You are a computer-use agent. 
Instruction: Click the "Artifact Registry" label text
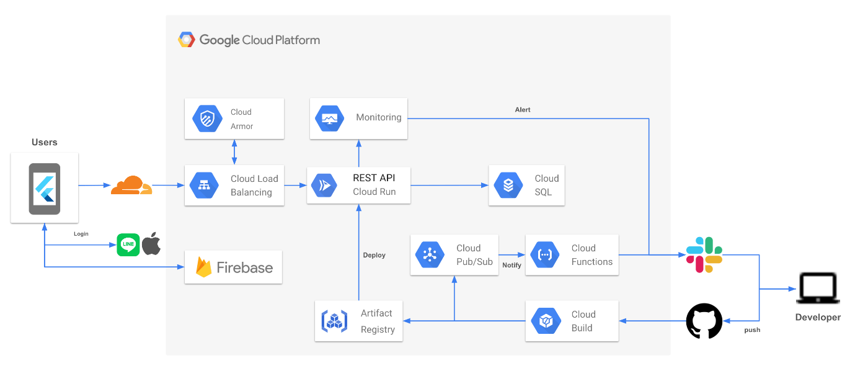(x=378, y=321)
